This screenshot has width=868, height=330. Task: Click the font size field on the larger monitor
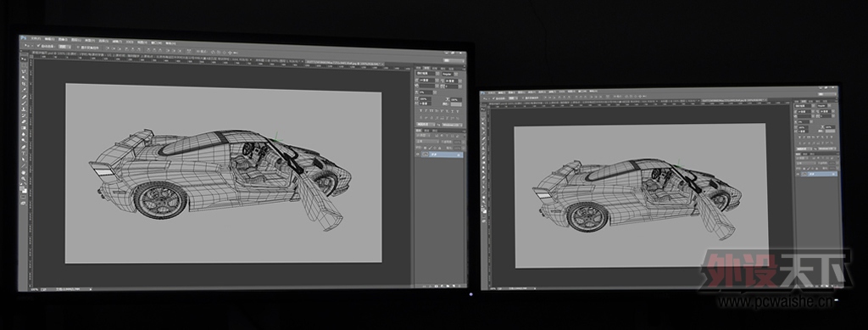click(x=427, y=81)
